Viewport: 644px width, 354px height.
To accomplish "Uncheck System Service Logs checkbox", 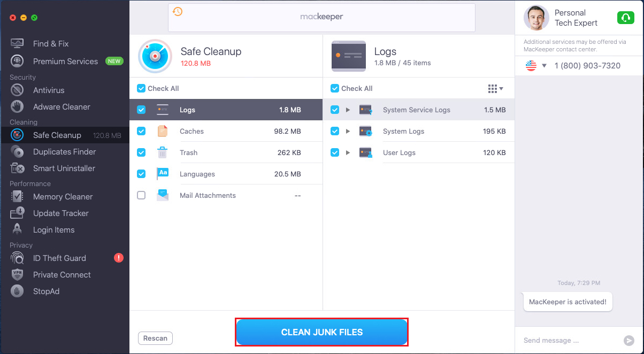I will coord(335,110).
